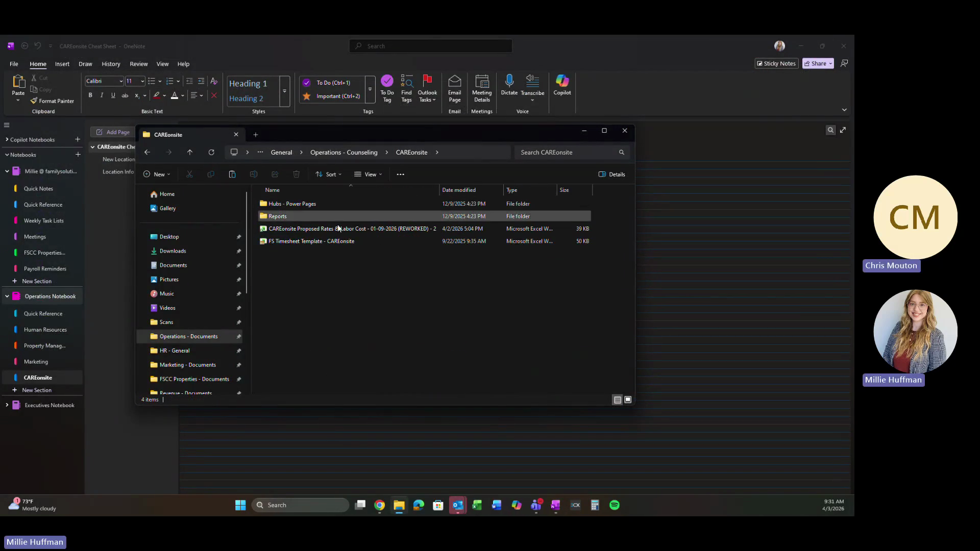Open the File menu in OneNote
The image size is (980, 551).
pos(14,64)
